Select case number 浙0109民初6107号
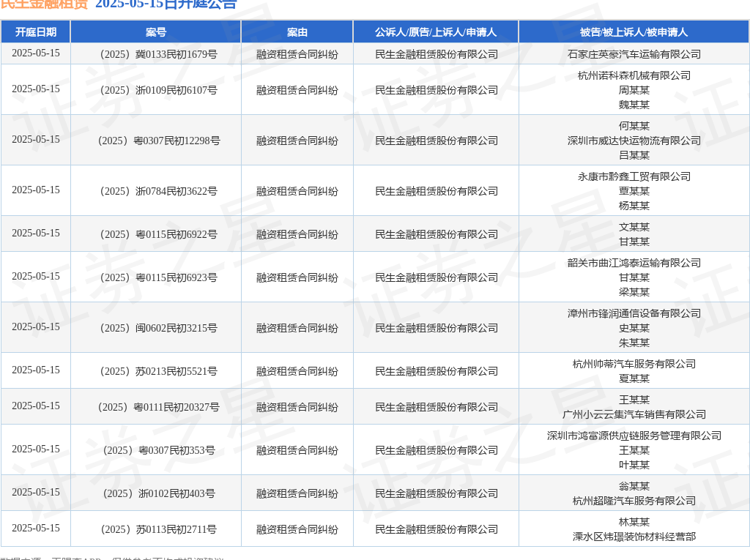Image resolution: width=750 pixels, height=560 pixels. (176, 90)
